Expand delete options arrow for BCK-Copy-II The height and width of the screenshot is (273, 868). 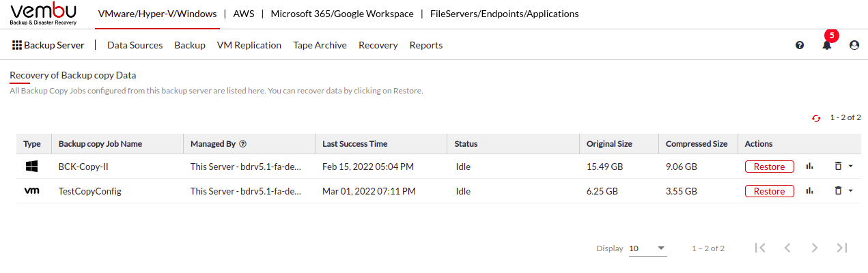[850, 166]
